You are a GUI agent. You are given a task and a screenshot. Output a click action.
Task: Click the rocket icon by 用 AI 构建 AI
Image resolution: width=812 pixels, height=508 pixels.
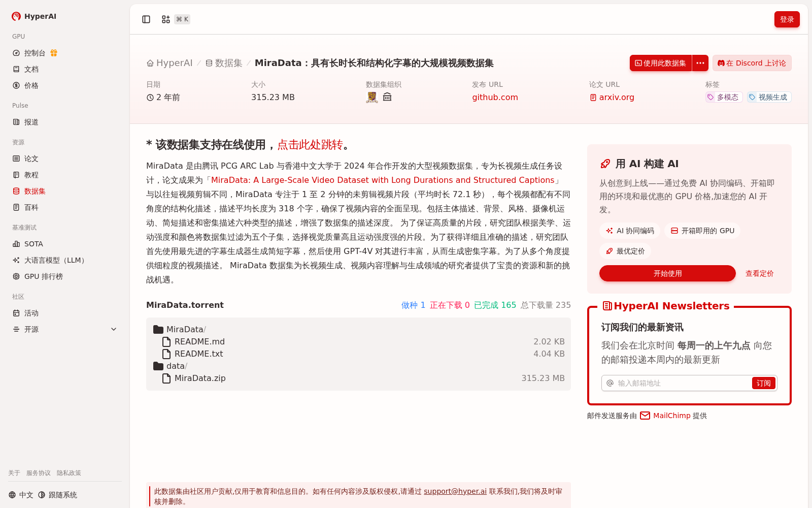pyautogui.click(x=605, y=164)
